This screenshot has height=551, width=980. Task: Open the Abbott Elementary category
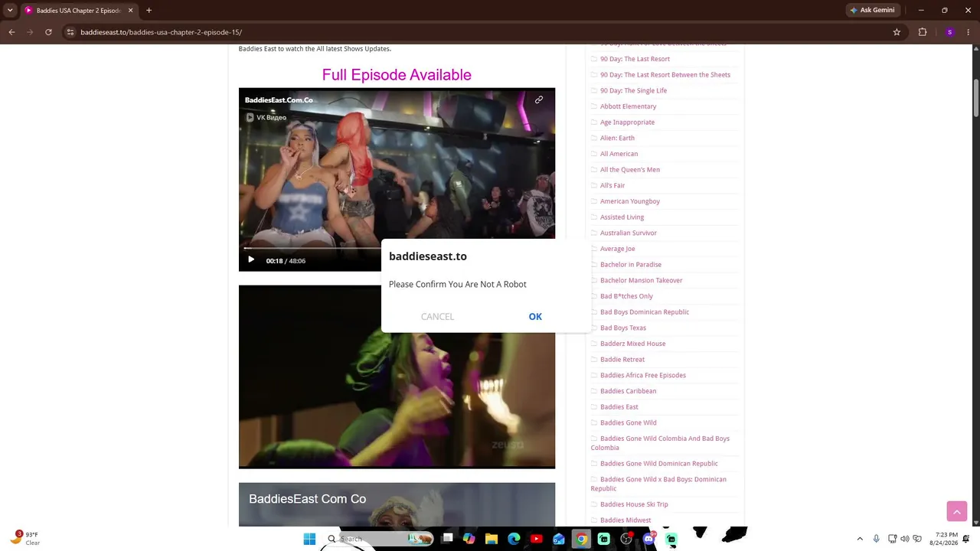coord(628,106)
